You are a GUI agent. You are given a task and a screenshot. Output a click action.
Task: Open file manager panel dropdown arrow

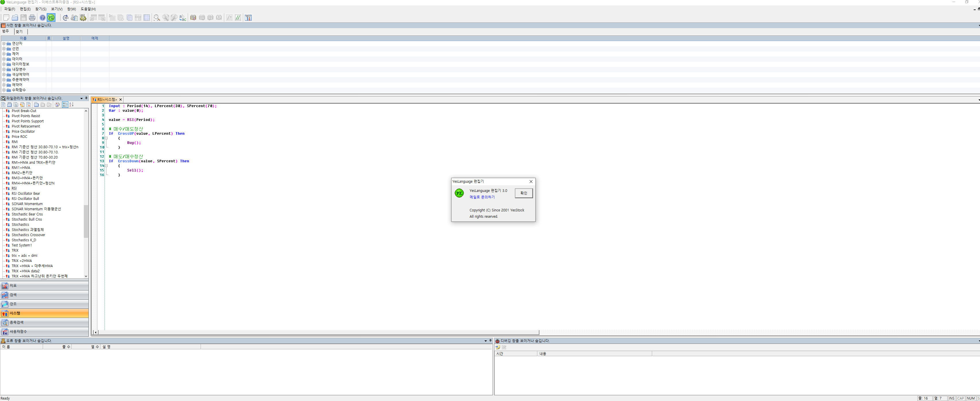82,98
